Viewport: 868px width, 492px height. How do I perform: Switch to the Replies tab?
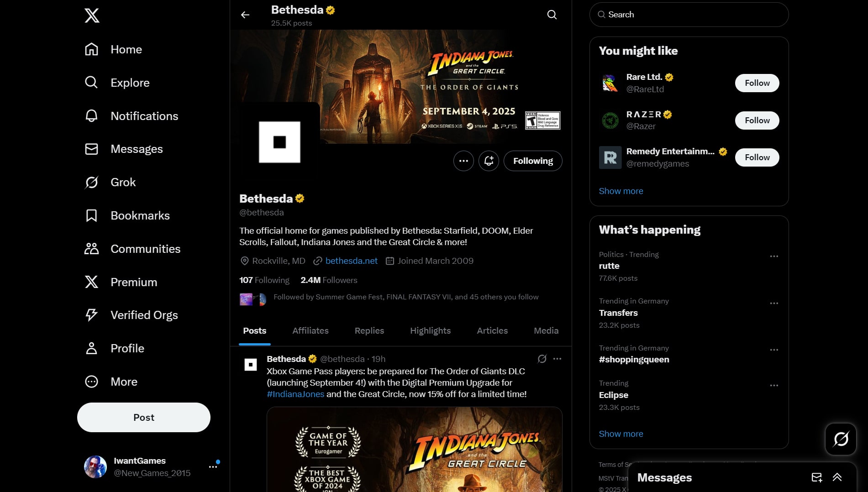(369, 330)
